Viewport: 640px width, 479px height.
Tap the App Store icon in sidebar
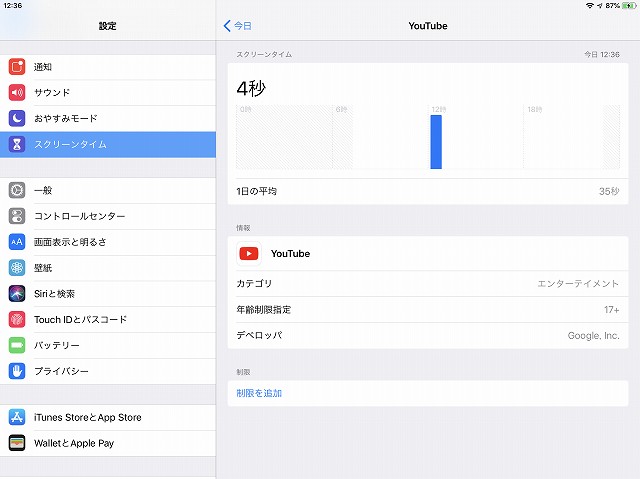[x=17, y=417]
